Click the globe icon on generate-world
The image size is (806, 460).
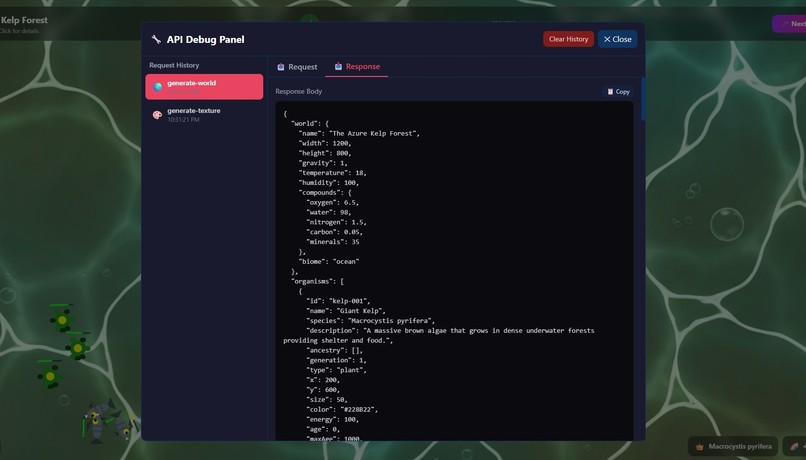(x=158, y=87)
